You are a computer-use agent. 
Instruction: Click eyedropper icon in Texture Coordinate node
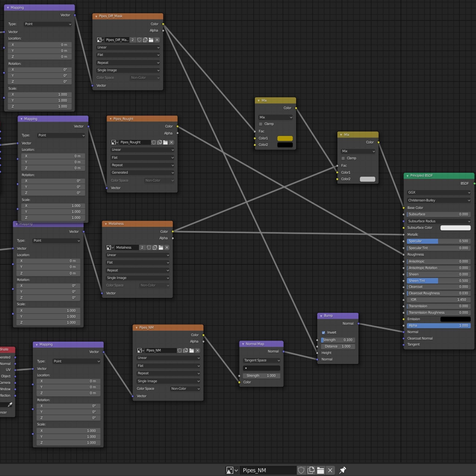[x=10, y=405]
